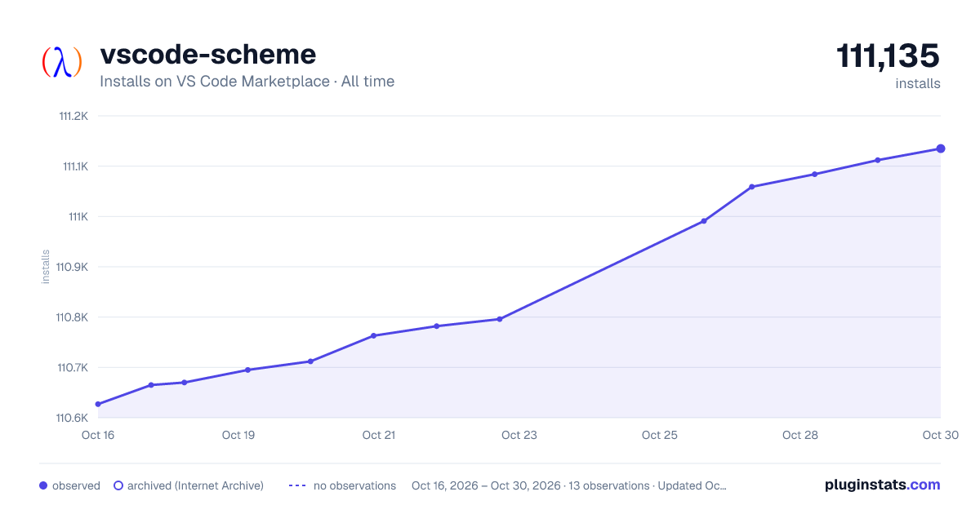
Task: Select the data point just below 111K
Action: pos(704,221)
